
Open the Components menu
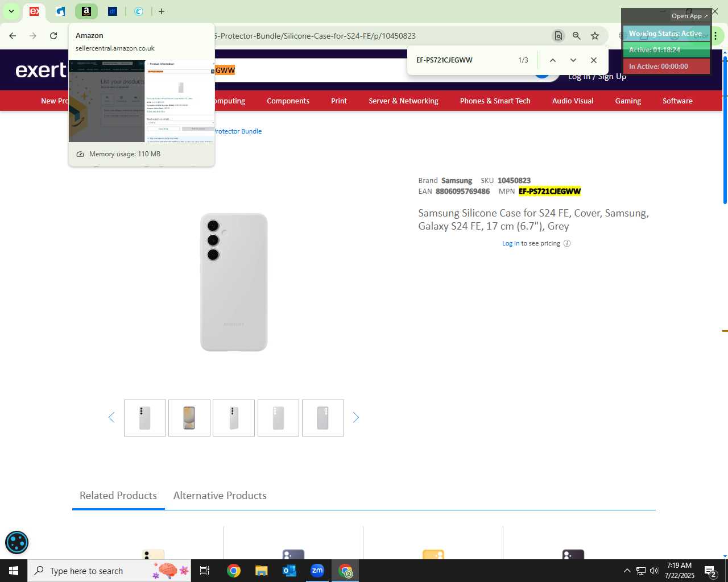pyautogui.click(x=288, y=101)
